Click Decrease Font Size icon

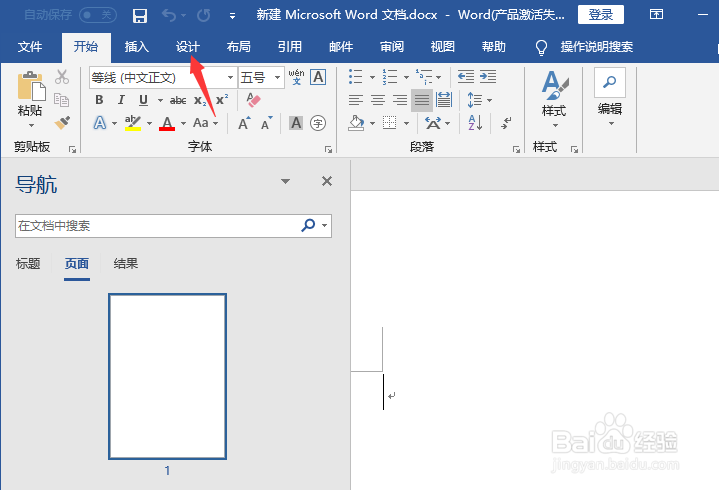[266, 123]
